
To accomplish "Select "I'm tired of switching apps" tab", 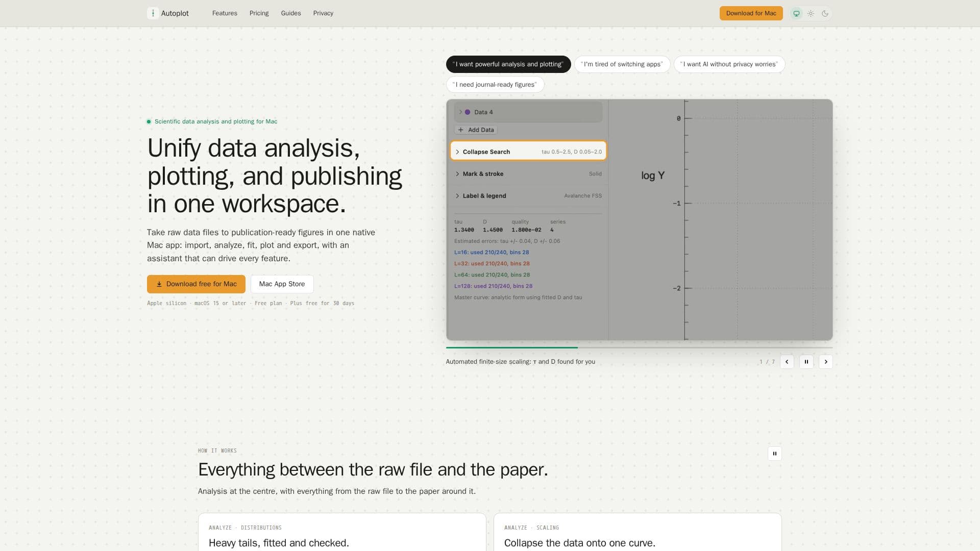I will 622,64.
